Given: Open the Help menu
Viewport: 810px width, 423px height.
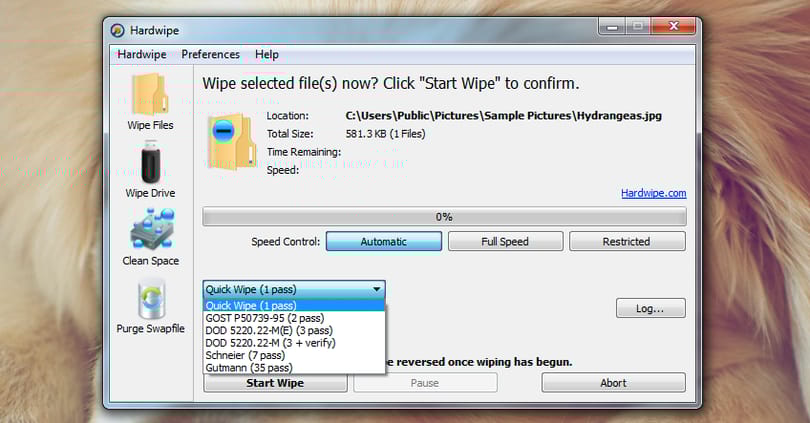Looking at the screenshot, I should (x=267, y=54).
